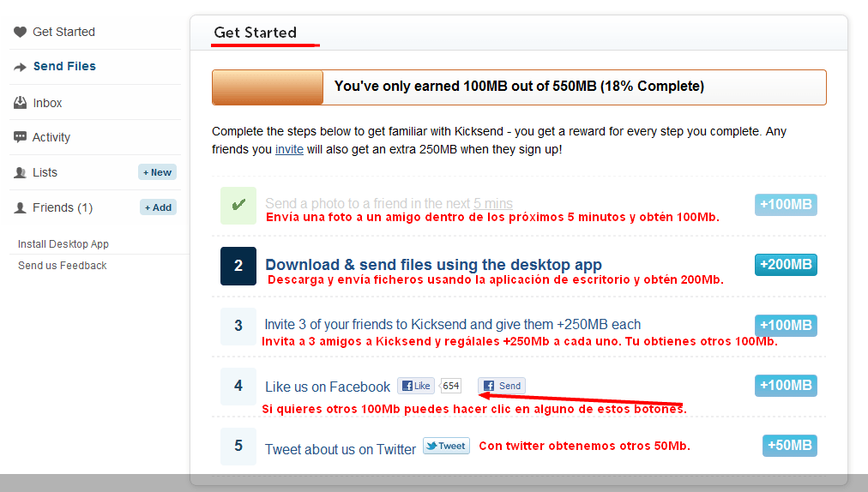
Task: Open the invite link in description
Action: click(289, 149)
